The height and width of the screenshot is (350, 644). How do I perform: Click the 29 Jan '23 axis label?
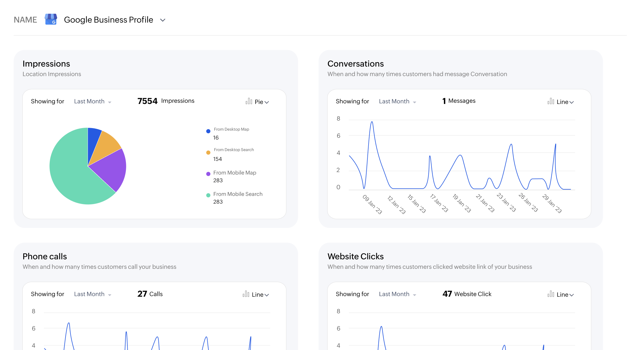[552, 203]
